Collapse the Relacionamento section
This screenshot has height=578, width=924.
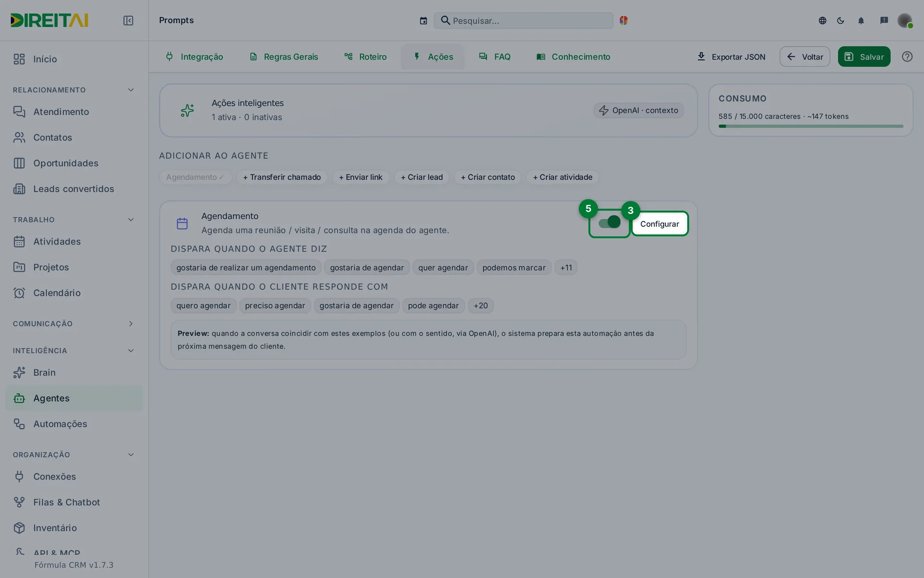point(131,90)
